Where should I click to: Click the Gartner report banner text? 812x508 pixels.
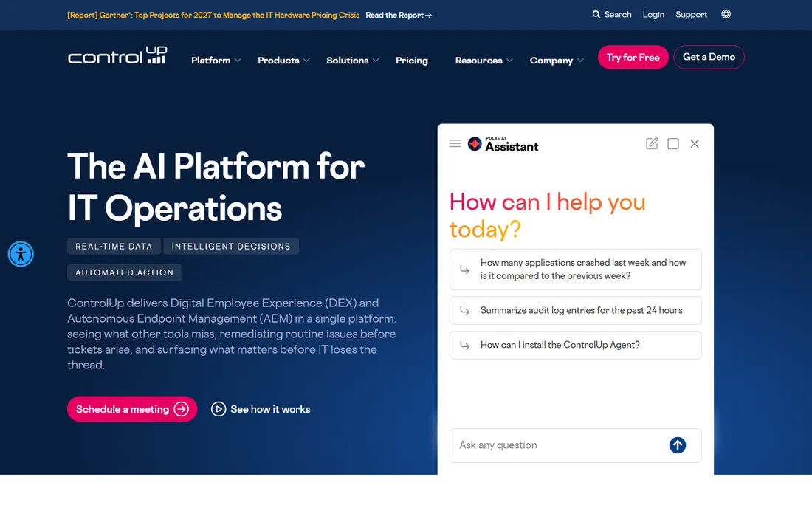(x=213, y=15)
